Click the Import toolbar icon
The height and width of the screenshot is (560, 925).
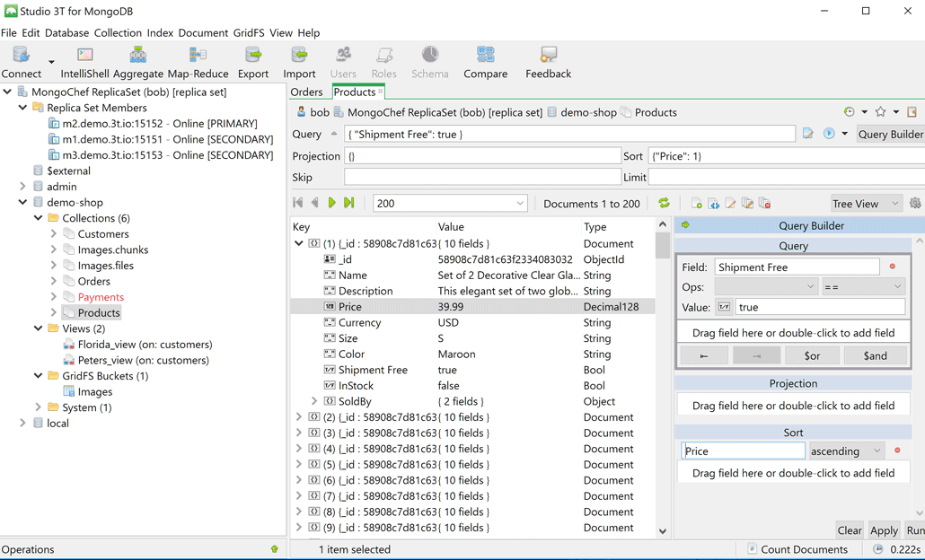point(299,55)
